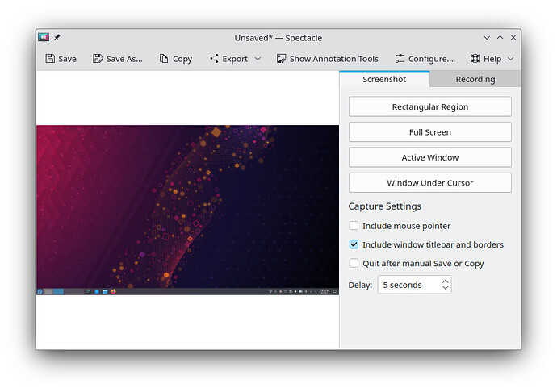Click the Show Annotation Tools icon
This screenshot has width=557, height=392.
click(281, 59)
